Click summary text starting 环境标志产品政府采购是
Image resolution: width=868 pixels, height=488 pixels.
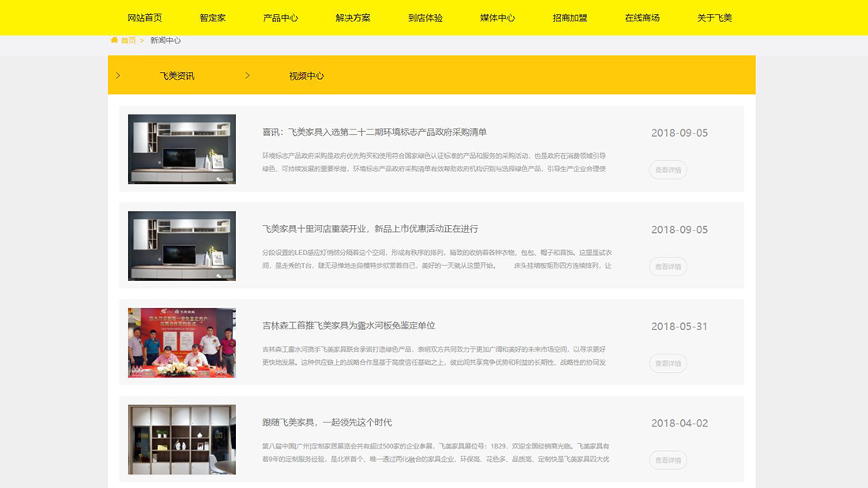(434, 163)
